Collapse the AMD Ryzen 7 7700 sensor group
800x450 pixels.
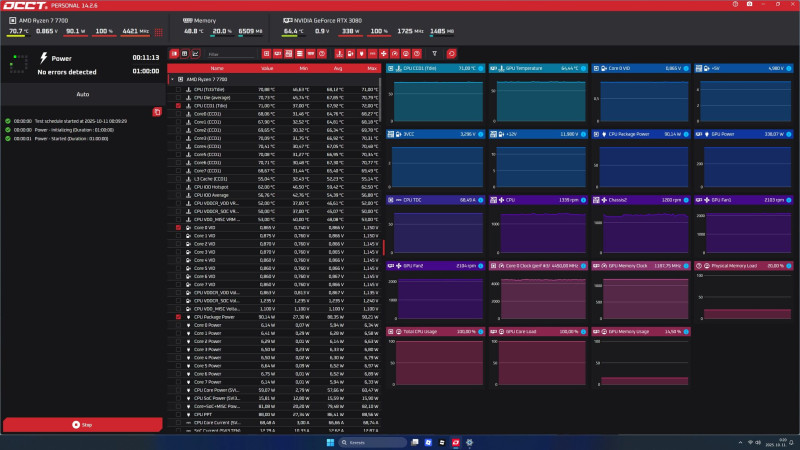tap(172, 80)
